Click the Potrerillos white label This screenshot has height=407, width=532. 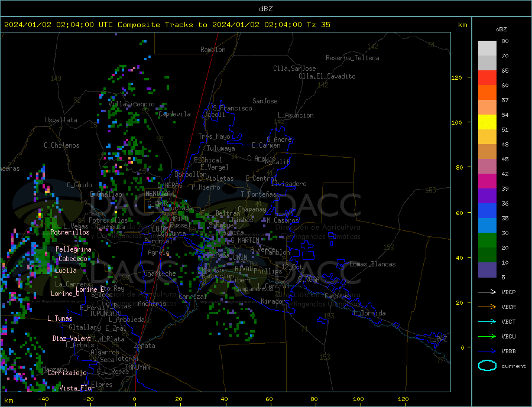coord(70,232)
